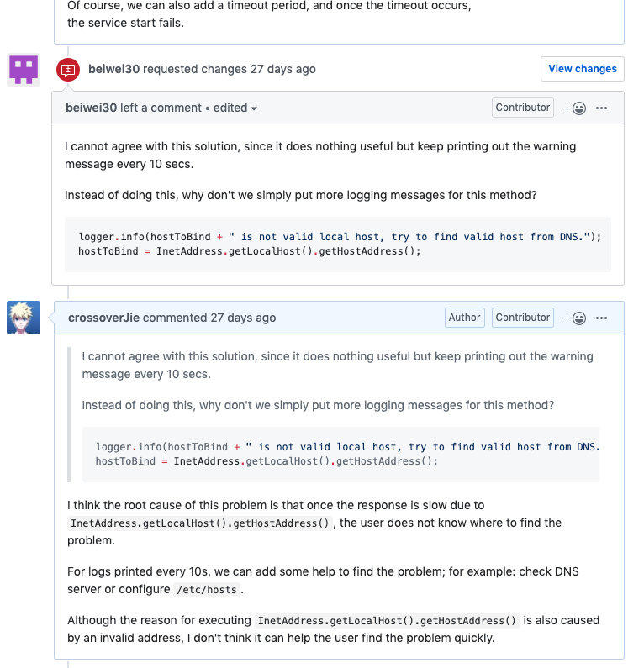Open options menu on crossoverJie's comment
Viewport: 644px width, 668px height.
point(601,318)
